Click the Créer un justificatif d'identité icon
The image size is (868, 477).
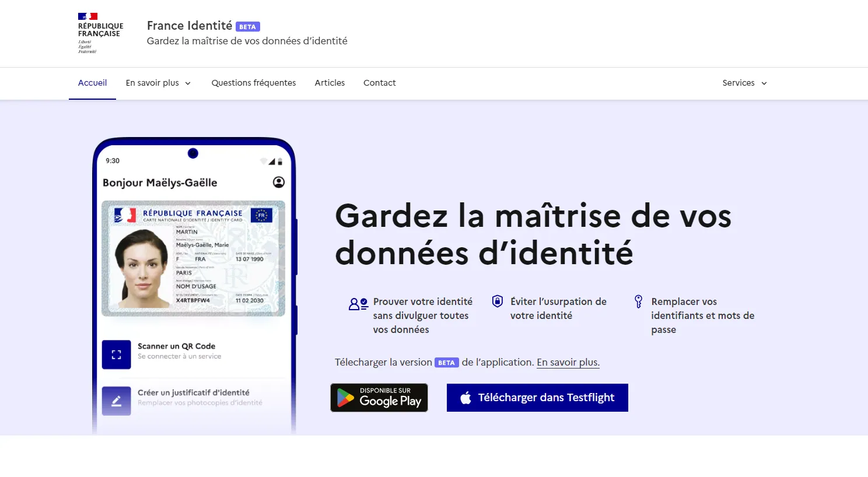click(x=116, y=401)
